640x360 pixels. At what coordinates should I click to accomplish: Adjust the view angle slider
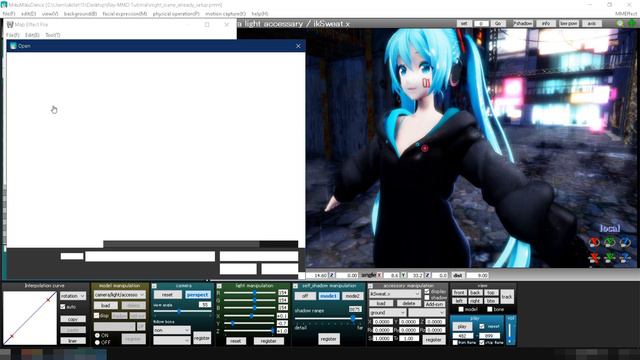point(182,311)
